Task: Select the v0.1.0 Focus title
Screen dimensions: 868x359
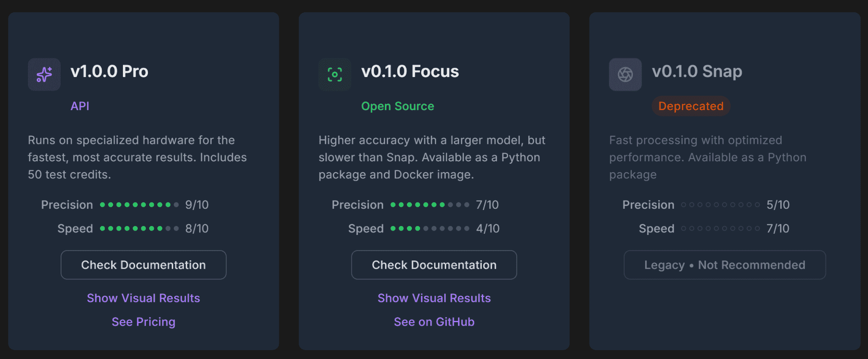Action: (x=410, y=72)
